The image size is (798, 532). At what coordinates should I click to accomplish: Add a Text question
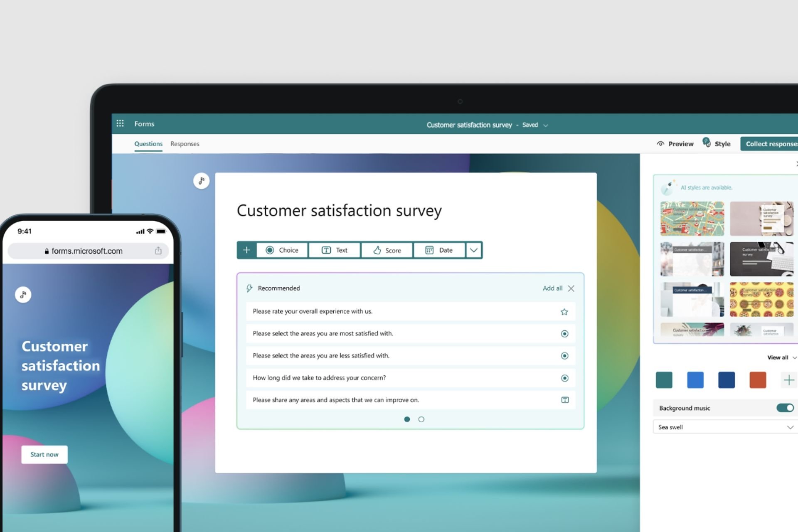coord(335,250)
